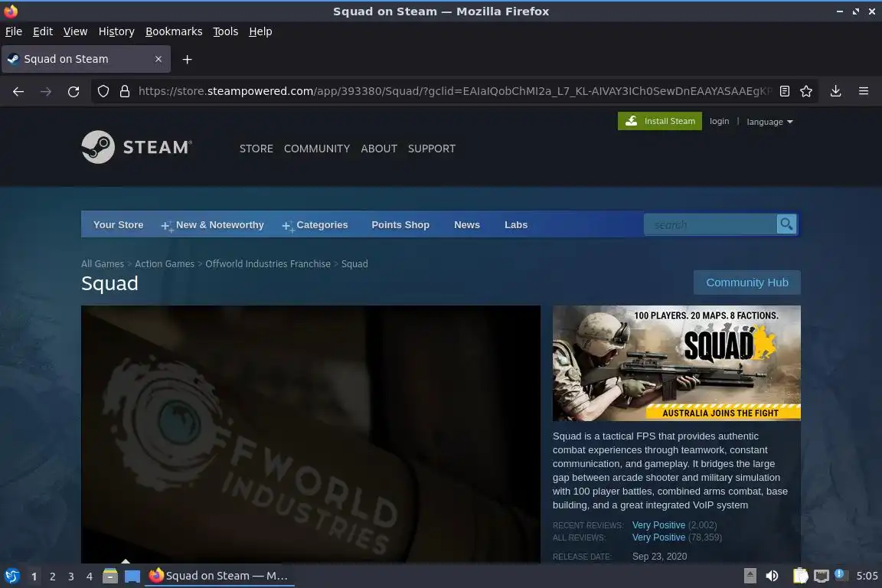Image resolution: width=882 pixels, height=588 pixels.
Task: Go to the STORE section
Action: [x=256, y=149]
